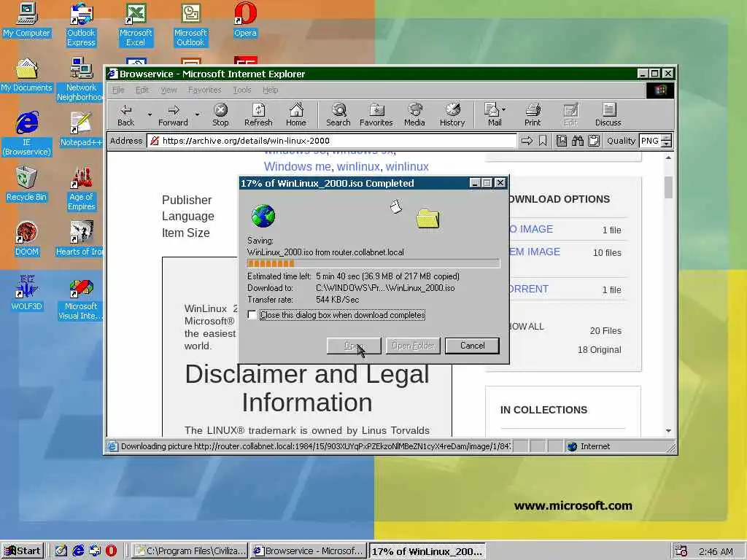747x560 pixels.
Task: Click the Open button in download dialog
Action: click(354, 346)
